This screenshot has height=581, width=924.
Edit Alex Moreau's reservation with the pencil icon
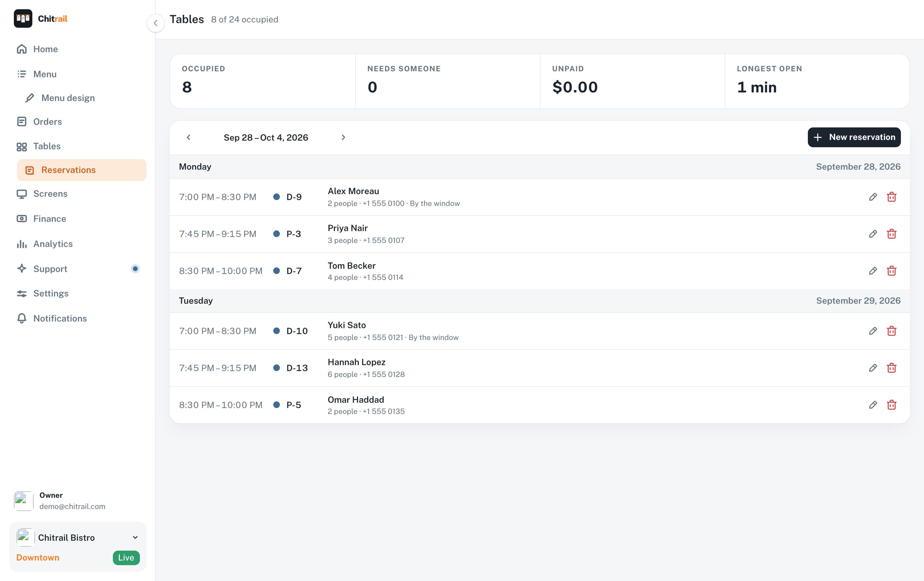[873, 197]
